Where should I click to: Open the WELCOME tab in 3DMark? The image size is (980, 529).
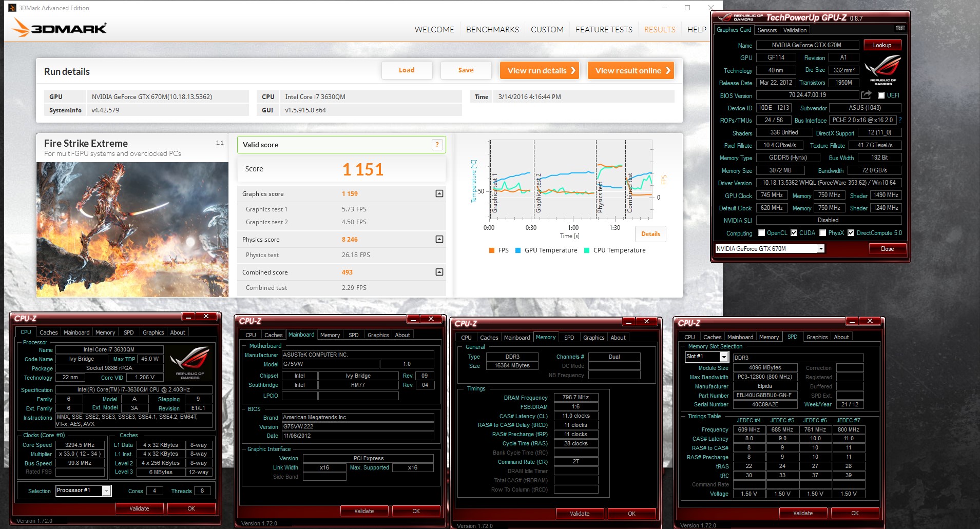[434, 30]
